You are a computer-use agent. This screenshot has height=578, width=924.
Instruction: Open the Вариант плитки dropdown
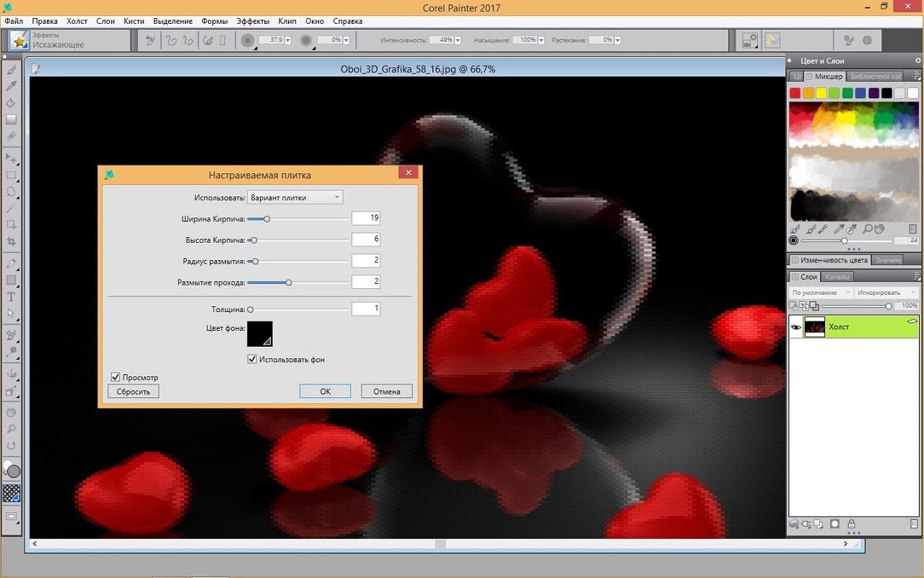coord(295,197)
